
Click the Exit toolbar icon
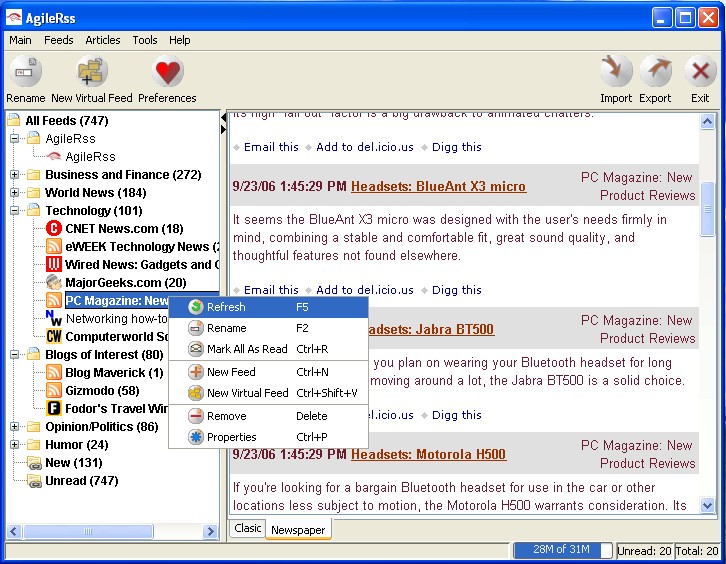700,72
